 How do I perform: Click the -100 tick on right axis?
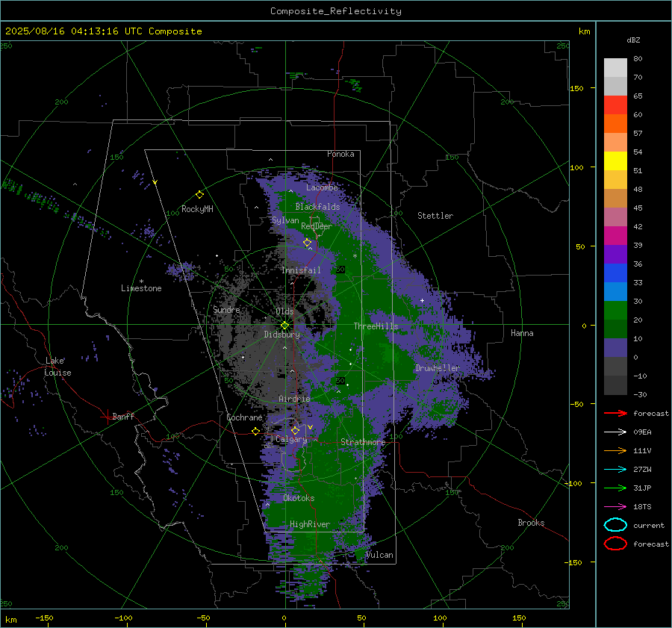[x=573, y=483]
